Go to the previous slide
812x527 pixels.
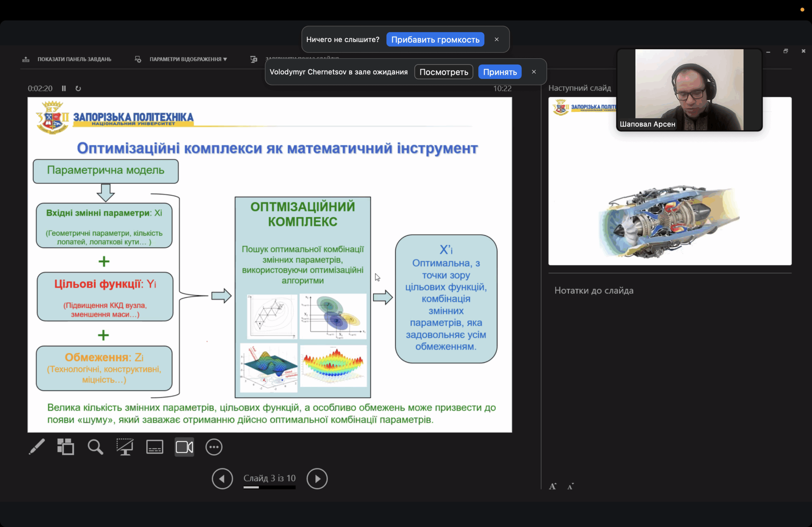click(x=222, y=478)
